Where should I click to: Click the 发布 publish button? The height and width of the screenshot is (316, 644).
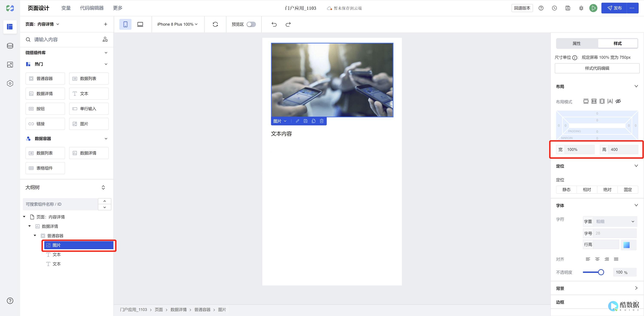tap(614, 8)
